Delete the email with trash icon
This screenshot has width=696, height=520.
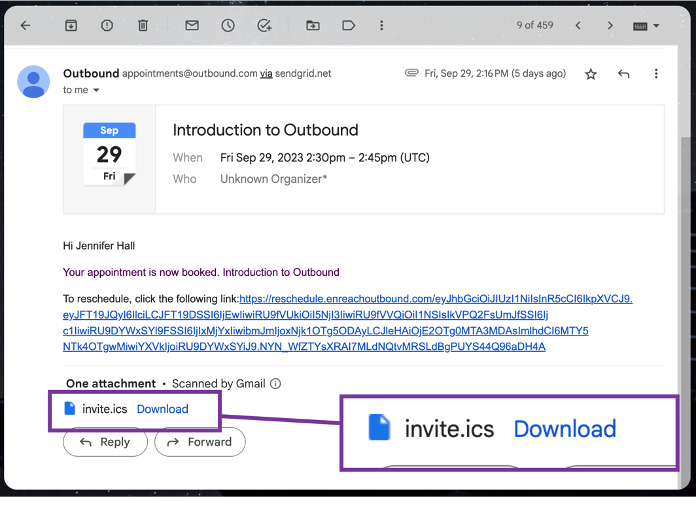click(x=143, y=26)
